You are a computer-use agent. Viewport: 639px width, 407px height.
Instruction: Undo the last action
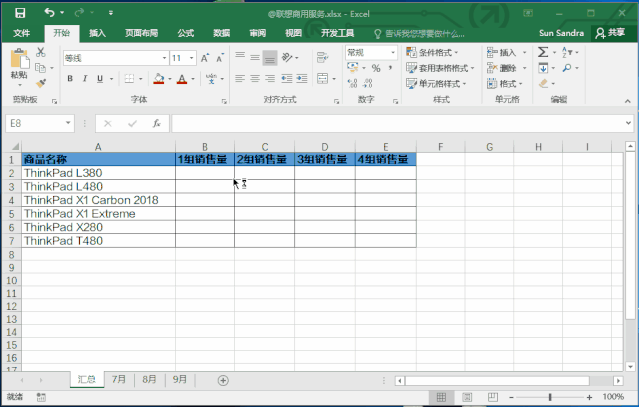point(49,13)
